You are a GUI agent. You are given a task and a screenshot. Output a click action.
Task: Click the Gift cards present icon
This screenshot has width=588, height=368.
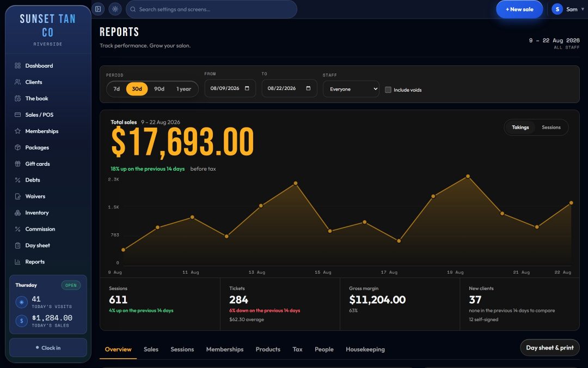17,164
